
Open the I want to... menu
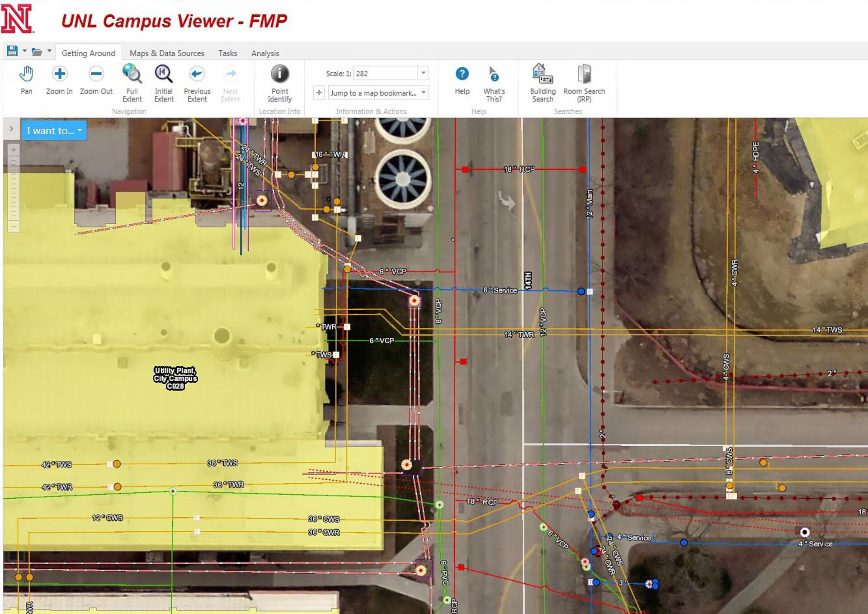pos(54,131)
